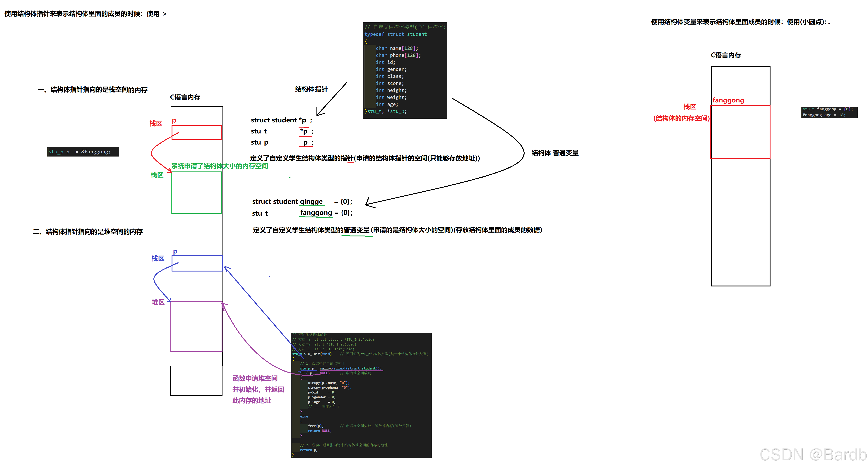Click the 结构体指针 label

pyautogui.click(x=311, y=89)
